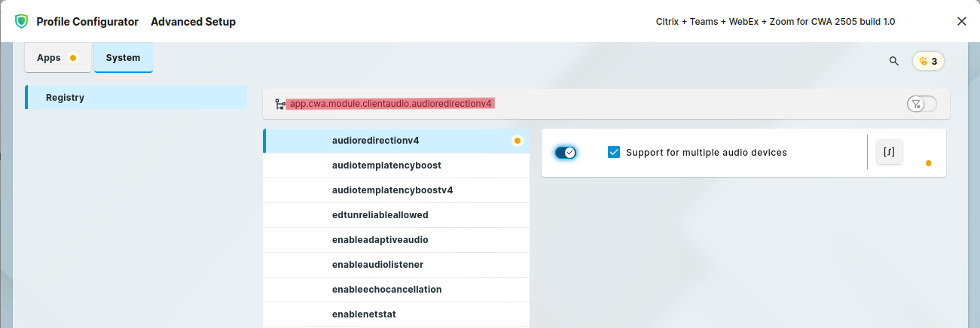The image size is (980, 328).
Task: Click the green shield Profile Configurator logo
Action: (x=21, y=21)
